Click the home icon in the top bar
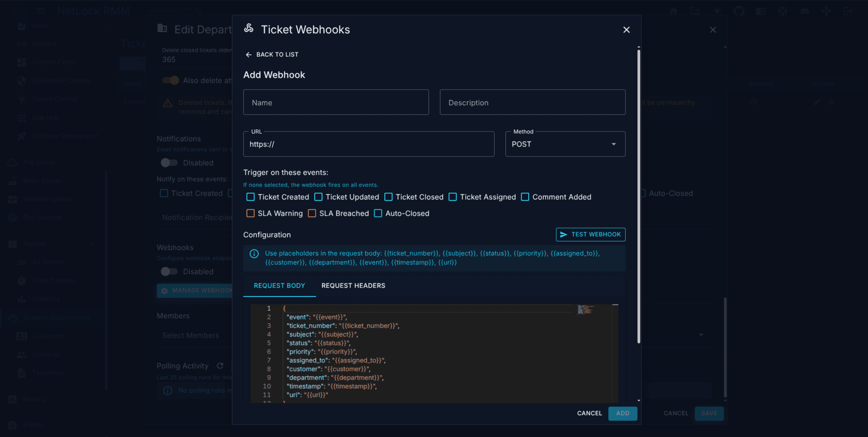This screenshot has width=868, height=437. (x=673, y=11)
